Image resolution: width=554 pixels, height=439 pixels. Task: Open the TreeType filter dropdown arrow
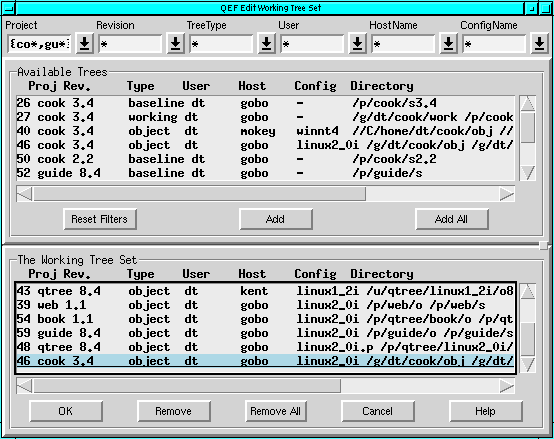[x=266, y=44]
